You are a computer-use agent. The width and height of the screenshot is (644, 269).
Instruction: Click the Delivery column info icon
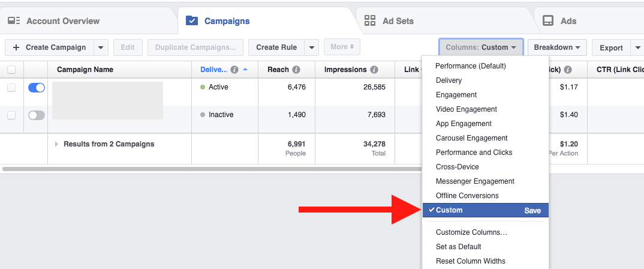[234, 70]
